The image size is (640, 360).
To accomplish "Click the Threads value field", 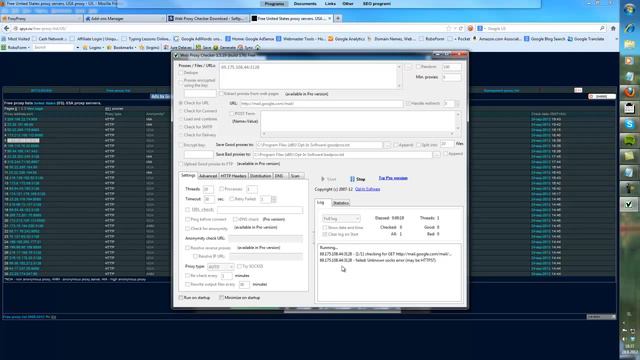I will click(x=208, y=189).
